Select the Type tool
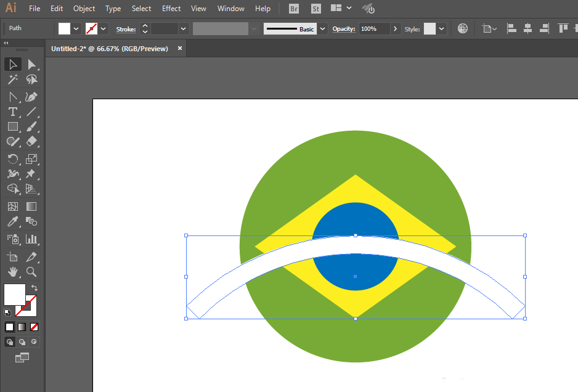 click(x=13, y=112)
